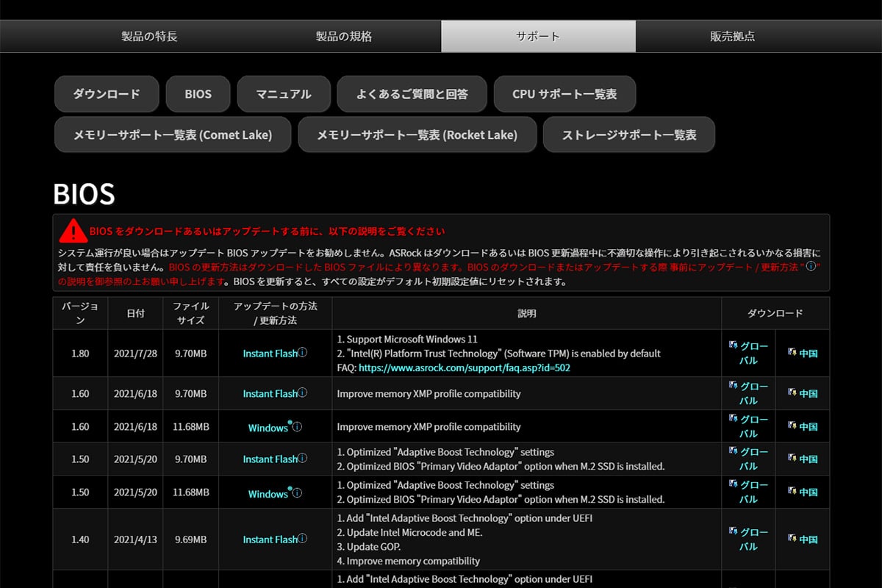Open CPU サポート一覧表

click(x=564, y=94)
